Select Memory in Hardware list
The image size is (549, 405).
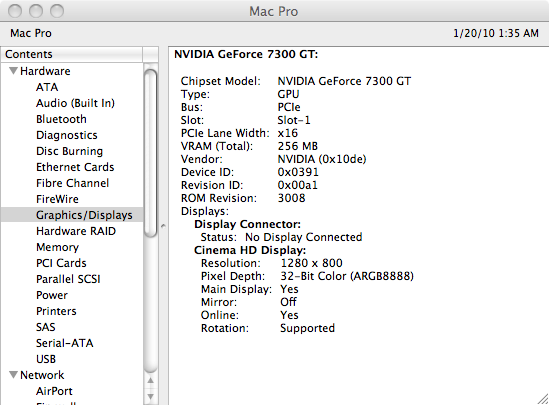[57, 247]
